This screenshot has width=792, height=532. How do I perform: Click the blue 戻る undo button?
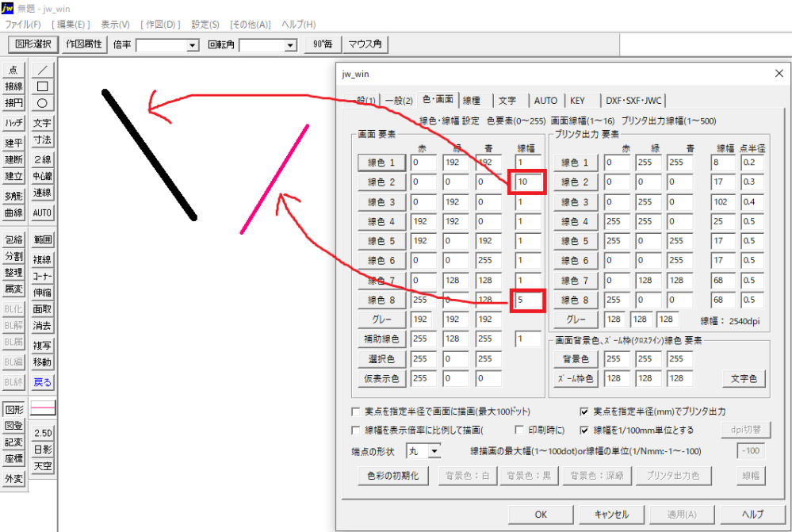point(43,382)
